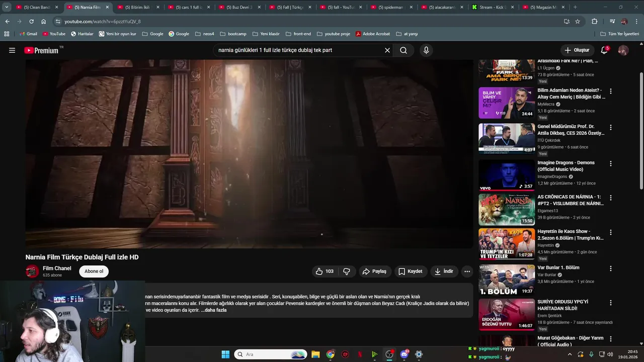Image resolution: width=644 pixels, height=362 pixels.
Task: Open new browser tab
Action: point(575,7)
